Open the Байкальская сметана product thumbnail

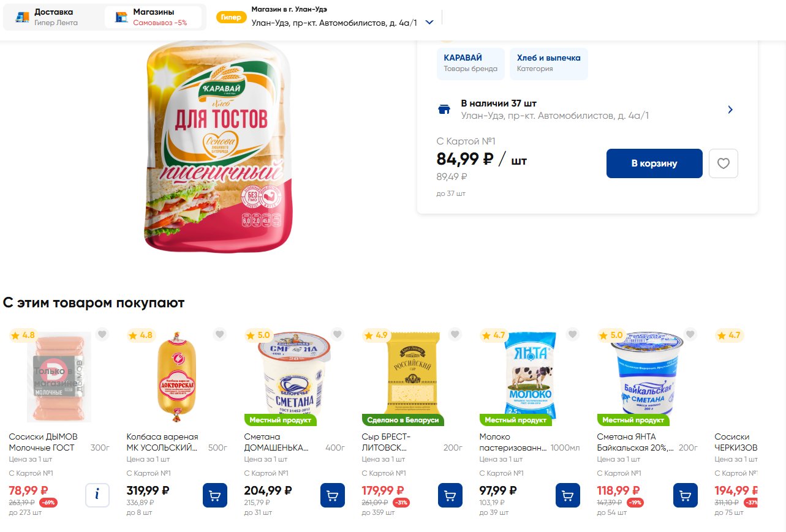[x=647, y=373]
